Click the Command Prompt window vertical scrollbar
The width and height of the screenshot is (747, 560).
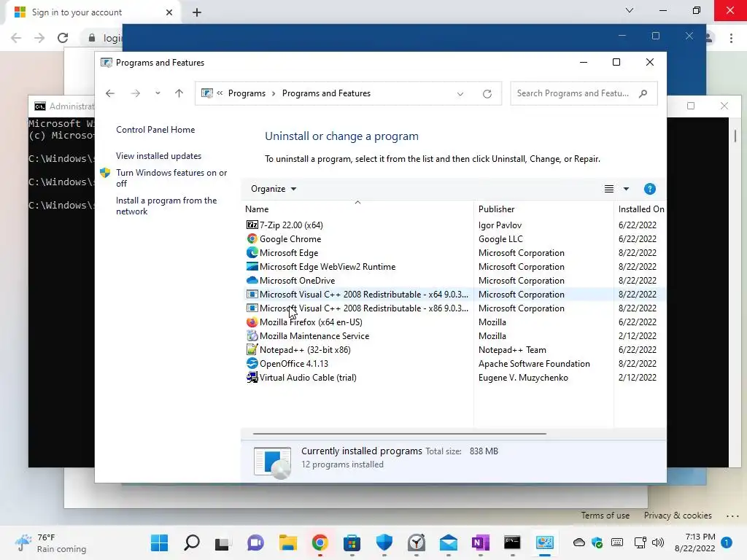[x=735, y=136]
